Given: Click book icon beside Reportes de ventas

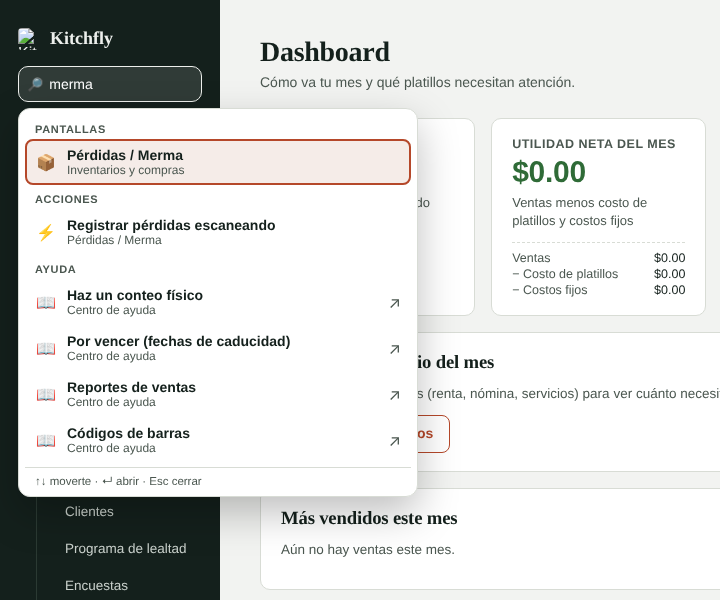Looking at the screenshot, I should point(46,395).
